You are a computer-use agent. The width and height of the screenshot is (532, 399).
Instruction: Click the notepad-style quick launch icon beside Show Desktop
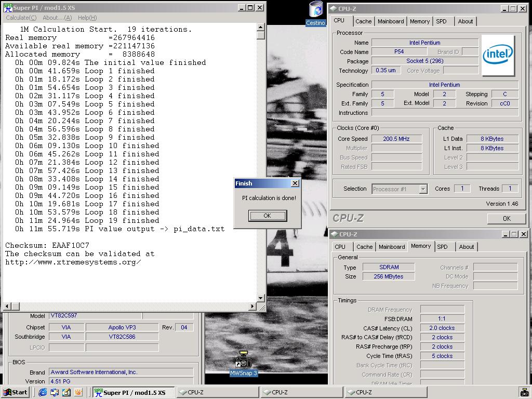[x=66, y=392]
